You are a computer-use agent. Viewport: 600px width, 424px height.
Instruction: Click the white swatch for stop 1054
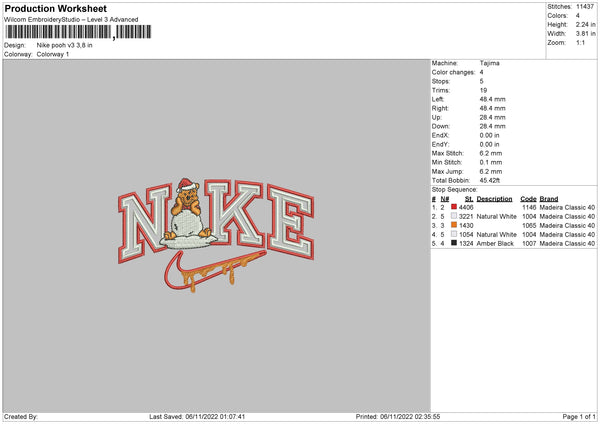[454, 234]
